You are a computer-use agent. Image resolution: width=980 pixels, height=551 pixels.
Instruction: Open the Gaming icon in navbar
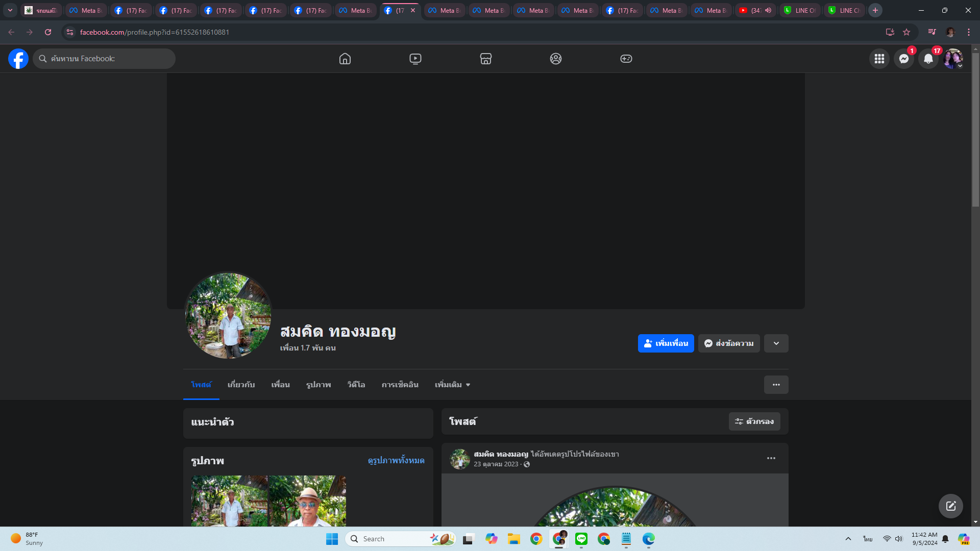tap(626, 59)
